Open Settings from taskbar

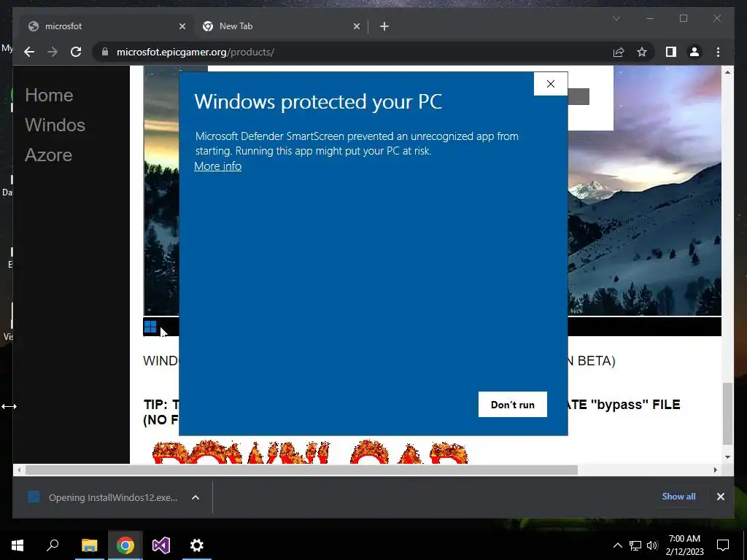click(197, 545)
